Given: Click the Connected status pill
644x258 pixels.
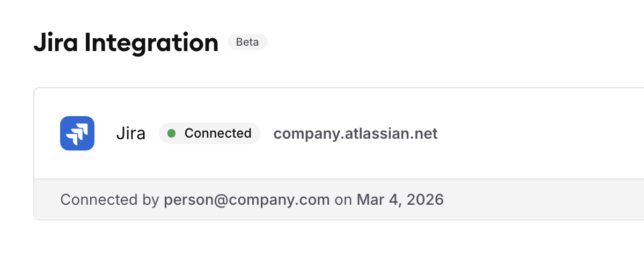Looking at the screenshot, I should tap(209, 133).
